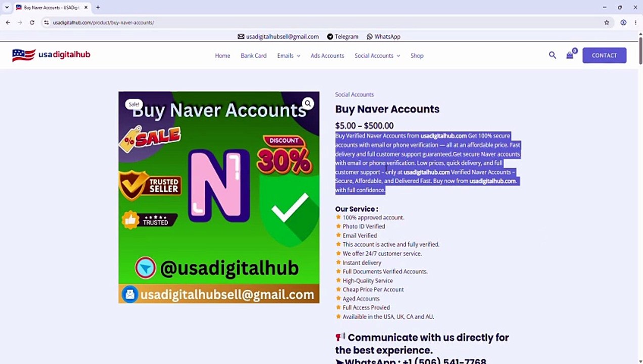Go to the Shop menu item
The height and width of the screenshot is (364, 643).
click(417, 56)
